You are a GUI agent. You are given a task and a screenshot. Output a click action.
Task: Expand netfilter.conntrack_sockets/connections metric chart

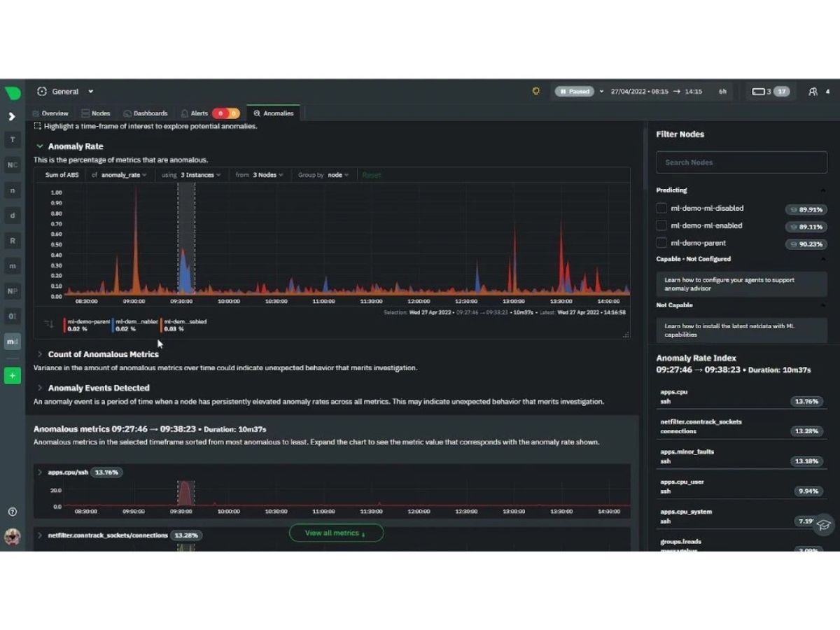pos(40,535)
